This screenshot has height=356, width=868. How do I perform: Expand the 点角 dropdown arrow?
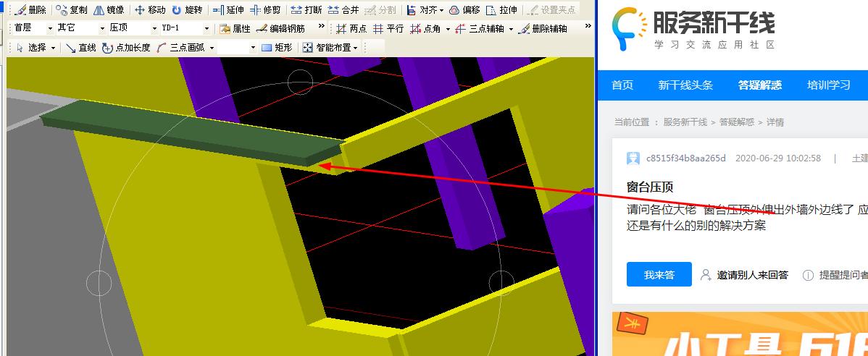[448, 29]
